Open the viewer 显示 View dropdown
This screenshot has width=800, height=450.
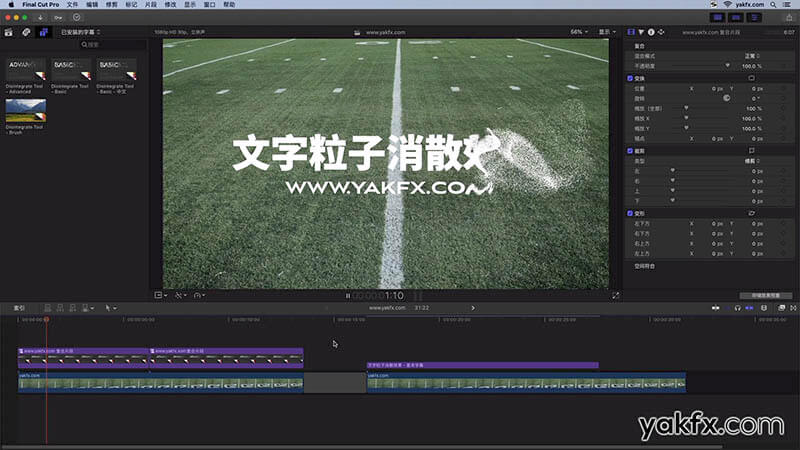pyautogui.click(x=607, y=32)
